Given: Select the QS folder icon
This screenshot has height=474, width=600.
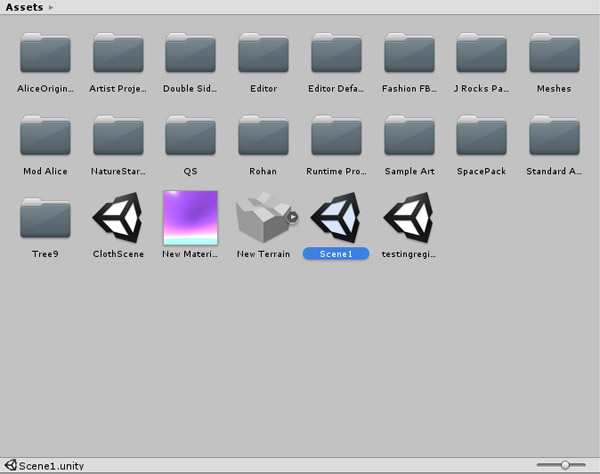Looking at the screenshot, I should pyautogui.click(x=191, y=135).
